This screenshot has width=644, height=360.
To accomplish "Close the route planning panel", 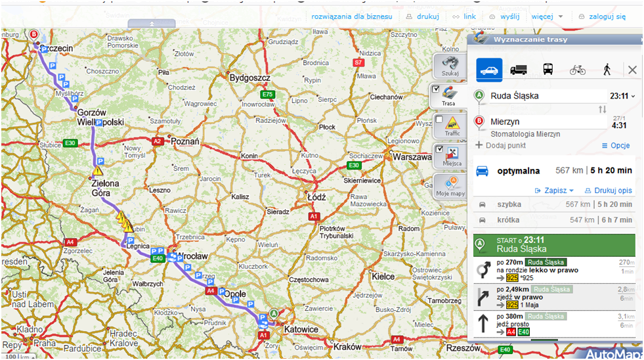I will 632,70.
